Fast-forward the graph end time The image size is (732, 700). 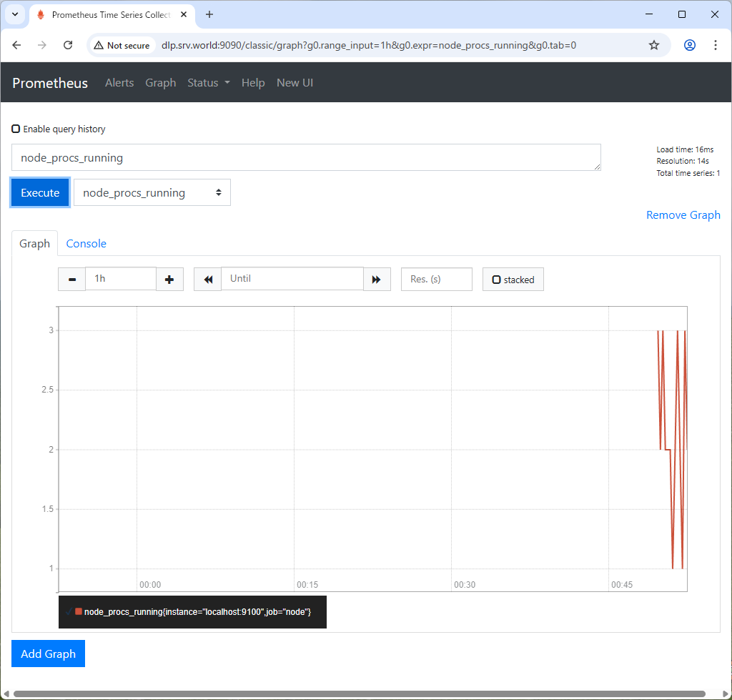pyautogui.click(x=377, y=279)
